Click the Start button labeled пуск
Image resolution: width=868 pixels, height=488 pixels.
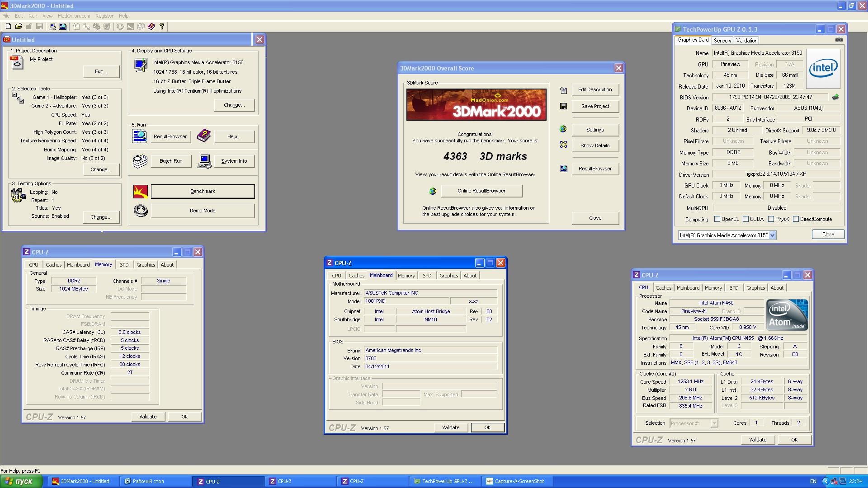21,481
